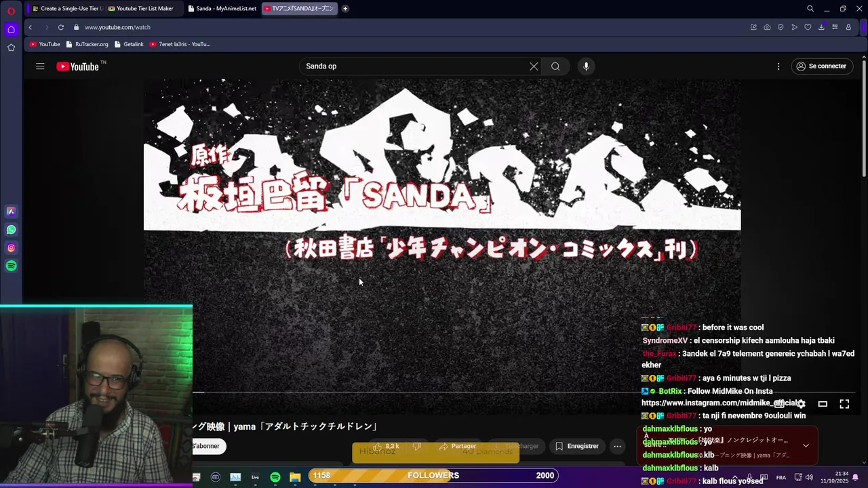
Task: Open File Explorer from the taskbar
Action: coord(295,477)
